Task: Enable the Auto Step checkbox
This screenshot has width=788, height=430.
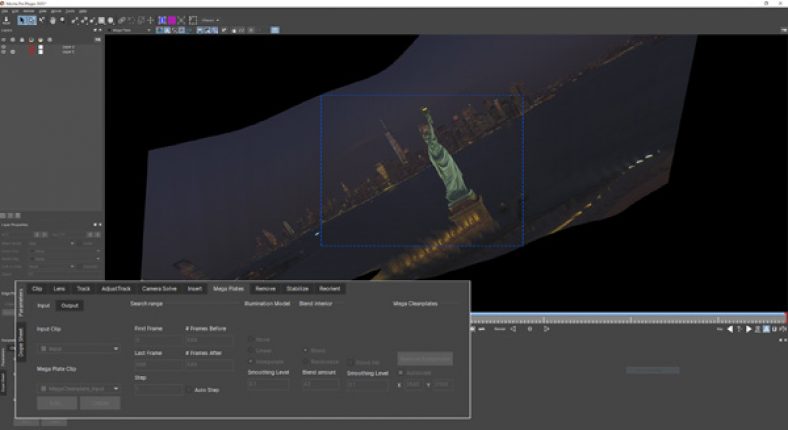Action: click(187, 389)
